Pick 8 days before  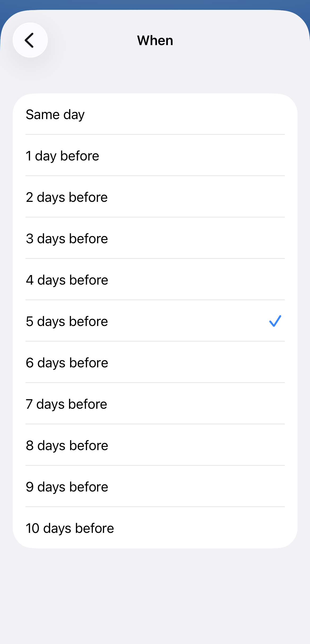[x=155, y=445]
